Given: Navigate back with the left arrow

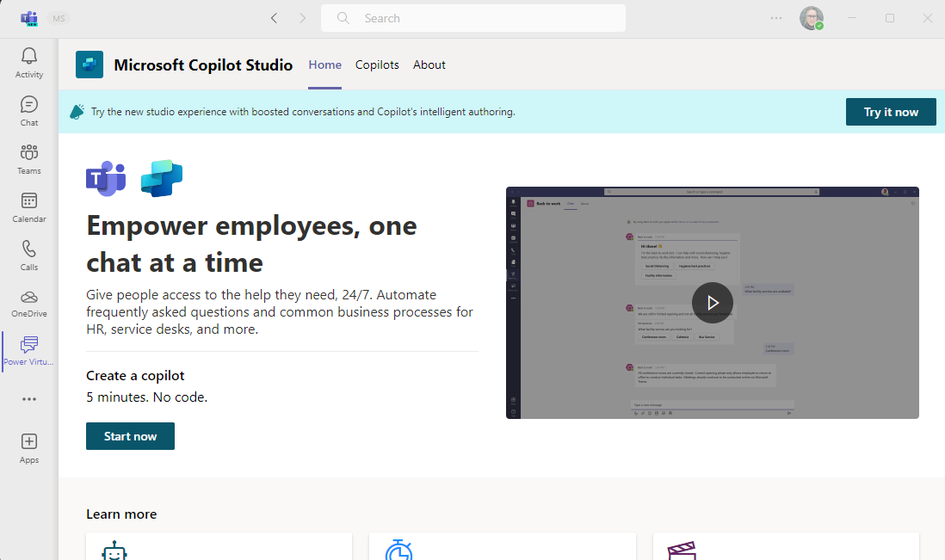Looking at the screenshot, I should pyautogui.click(x=275, y=18).
